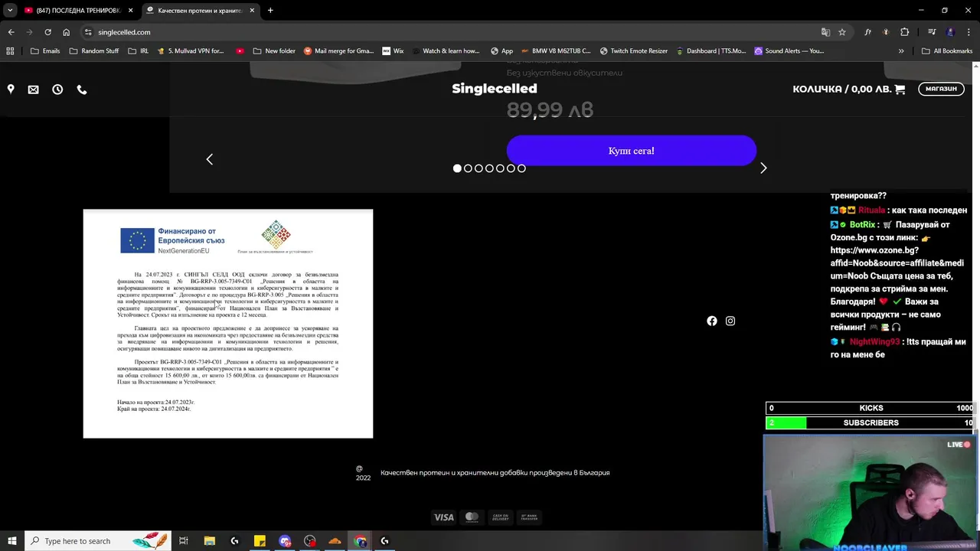Click the location pin icon in site header

click(11, 90)
